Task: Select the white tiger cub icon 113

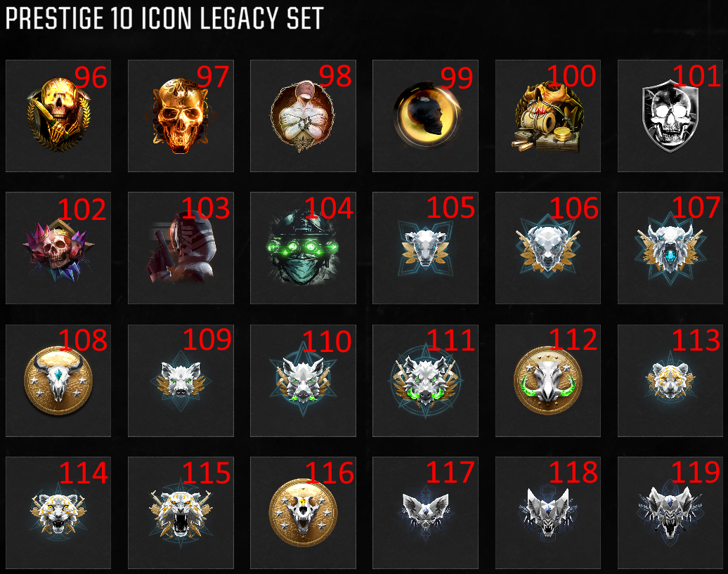Action: [670, 381]
